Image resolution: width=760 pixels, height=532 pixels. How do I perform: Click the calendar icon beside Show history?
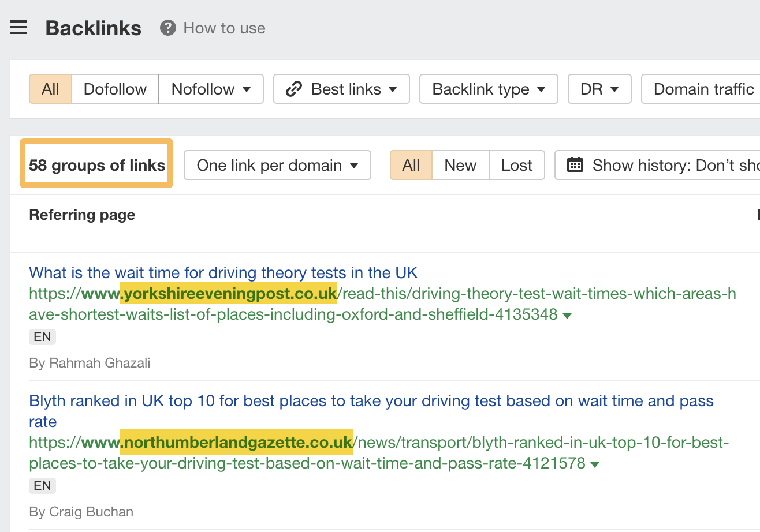(x=575, y=165)
